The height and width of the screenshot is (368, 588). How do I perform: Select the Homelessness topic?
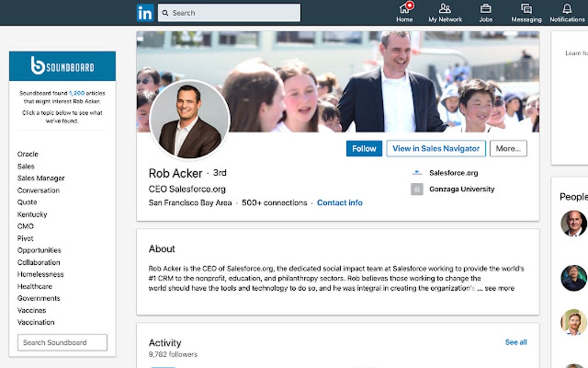(40, 274)
